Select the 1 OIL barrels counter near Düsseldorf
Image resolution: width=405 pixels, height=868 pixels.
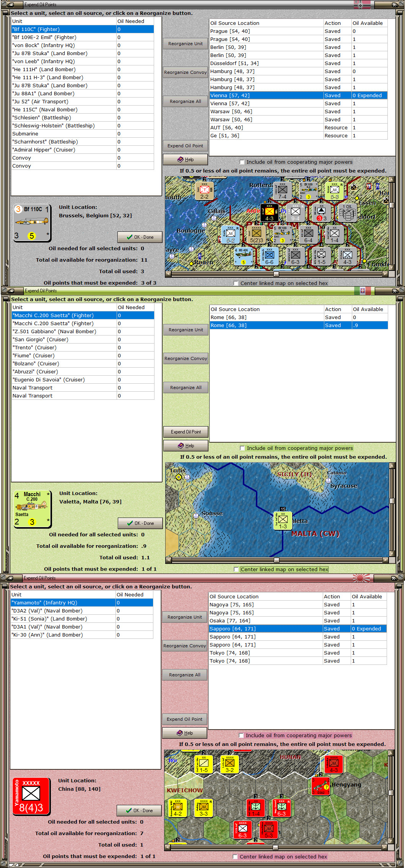point(347,213)
